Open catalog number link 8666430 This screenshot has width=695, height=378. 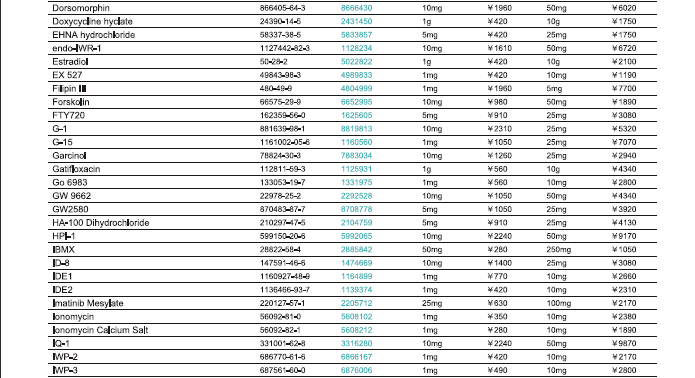[356, 8]
